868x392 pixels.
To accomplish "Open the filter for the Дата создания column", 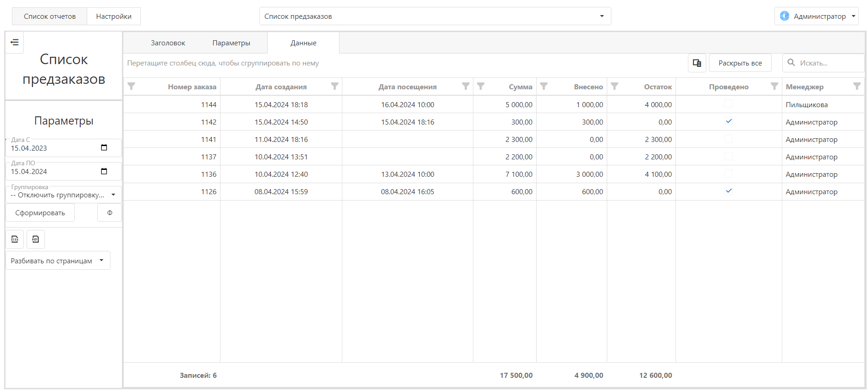I will point(335,86).
